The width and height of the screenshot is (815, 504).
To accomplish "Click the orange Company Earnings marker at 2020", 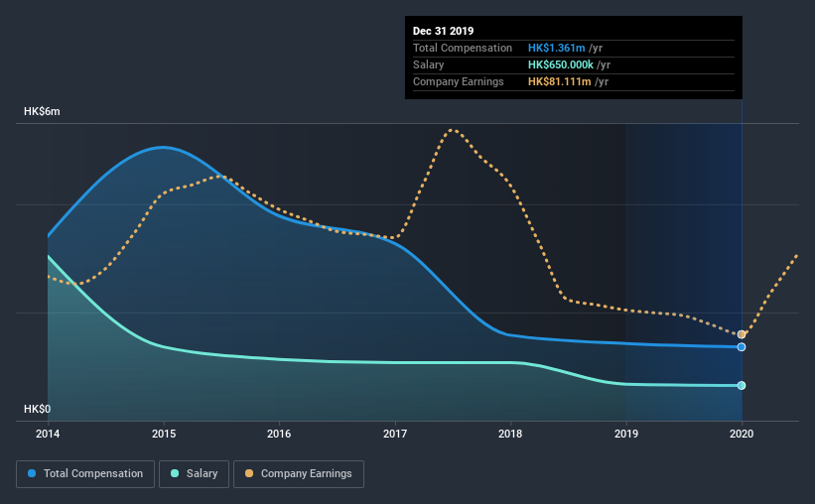I will [742, 334].
